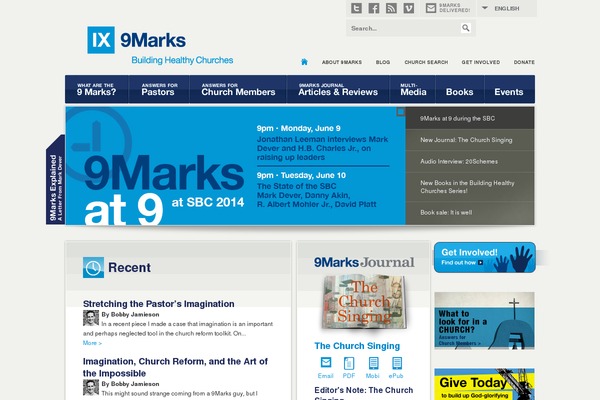Click the Get Involved! Find out how button
This screenshot has width=600, height=400.
[484, 257]
